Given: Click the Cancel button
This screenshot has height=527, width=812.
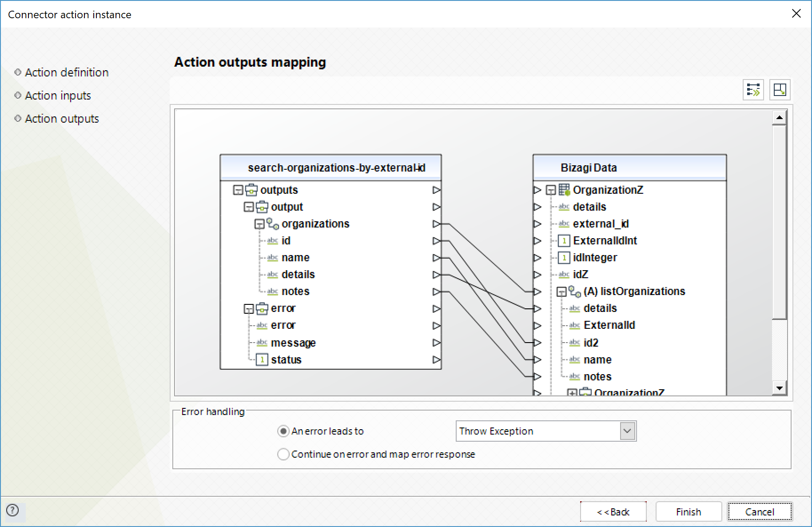Looking at the screenshot, I should [x=760, y=512].
